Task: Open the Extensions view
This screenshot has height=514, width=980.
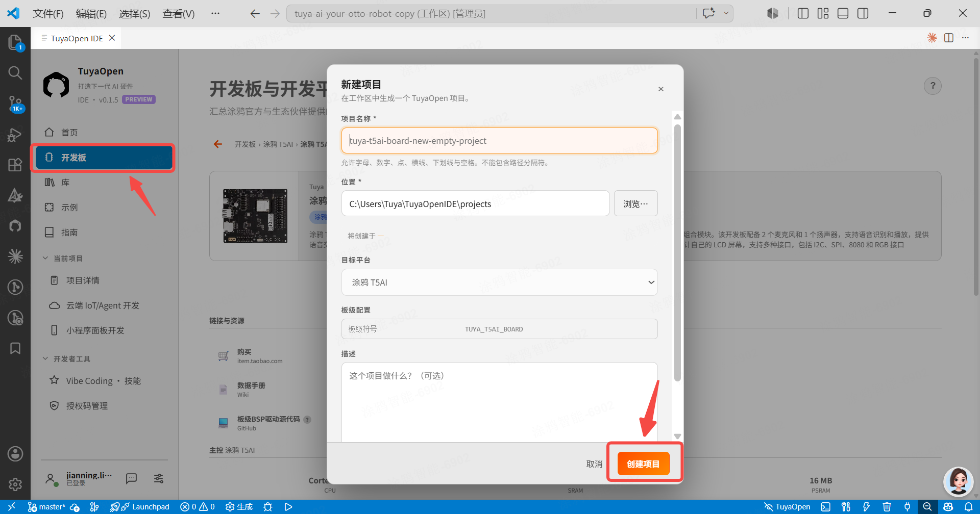Action: 15,165
